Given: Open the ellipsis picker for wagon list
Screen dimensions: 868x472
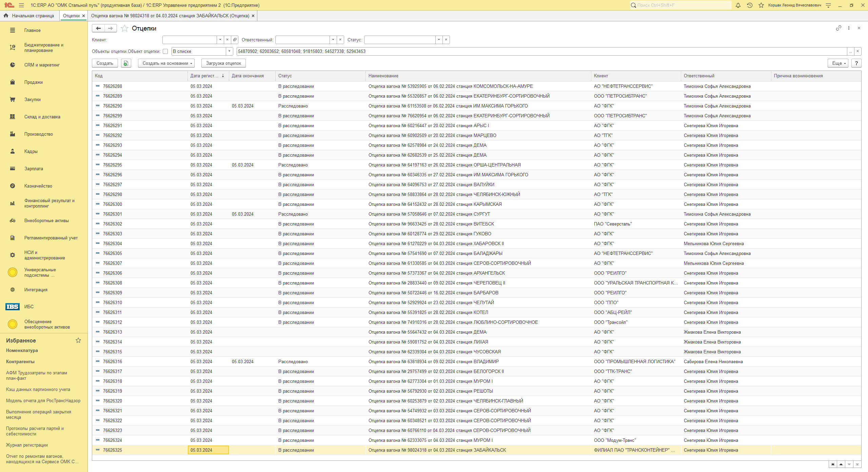Looking at the screenshot, I should (x=850, y=51).
